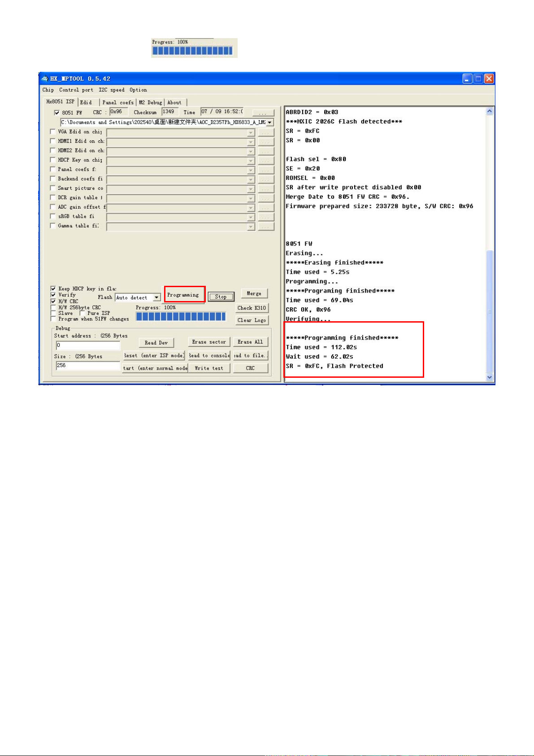Enable VGA Edid on chip checkbox
The width and height of the screenshot is (534, 756).
(x=53, y=131)
